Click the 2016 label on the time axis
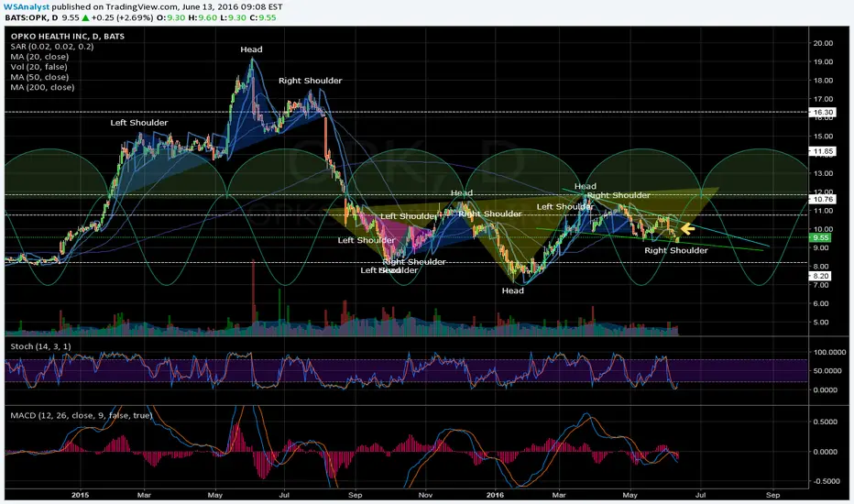This screenshot has width=854, height=504. 495,495
